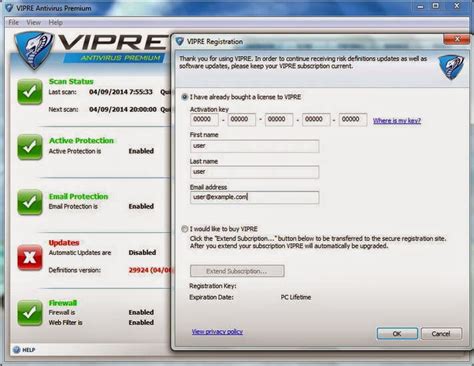Click the VIPRE Registration title bar shield icon
The width and height of the screenshot is (474, 366).
click(x=180, y=42)
